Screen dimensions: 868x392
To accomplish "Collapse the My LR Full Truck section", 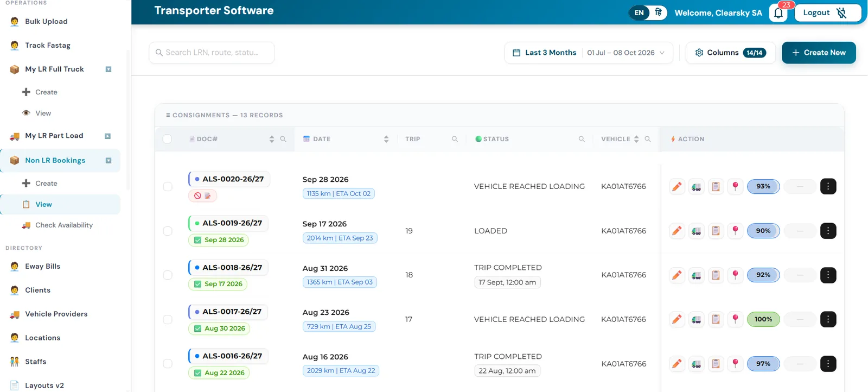I will click(108, 69).
